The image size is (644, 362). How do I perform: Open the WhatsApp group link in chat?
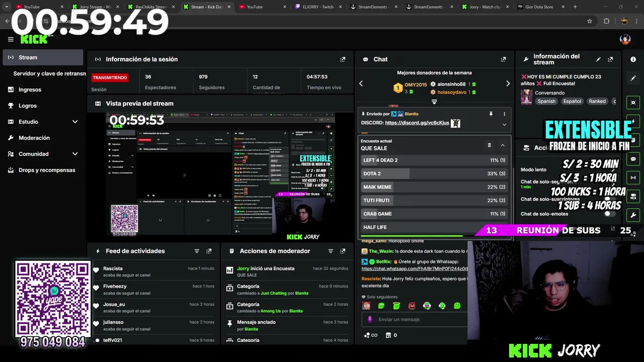click(x=415, y=269)
